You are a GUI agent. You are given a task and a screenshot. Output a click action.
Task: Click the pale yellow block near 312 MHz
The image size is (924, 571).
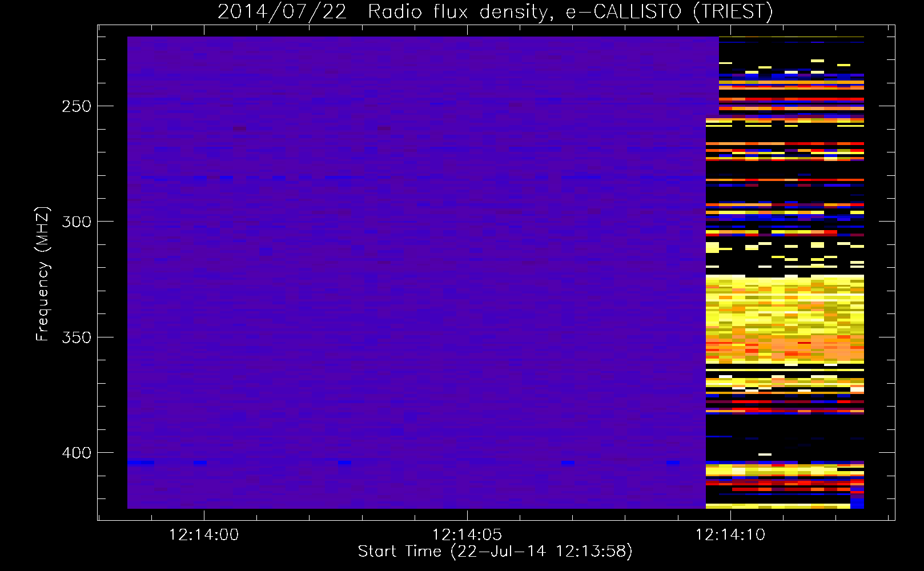point(712,247)
